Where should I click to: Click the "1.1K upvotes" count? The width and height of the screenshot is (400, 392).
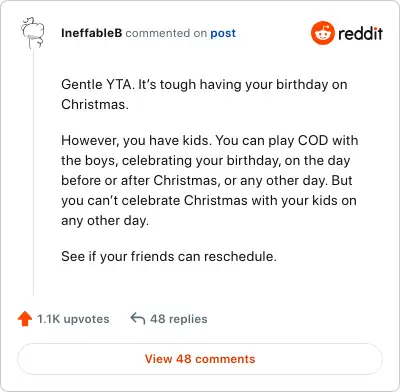coord(73,319)
